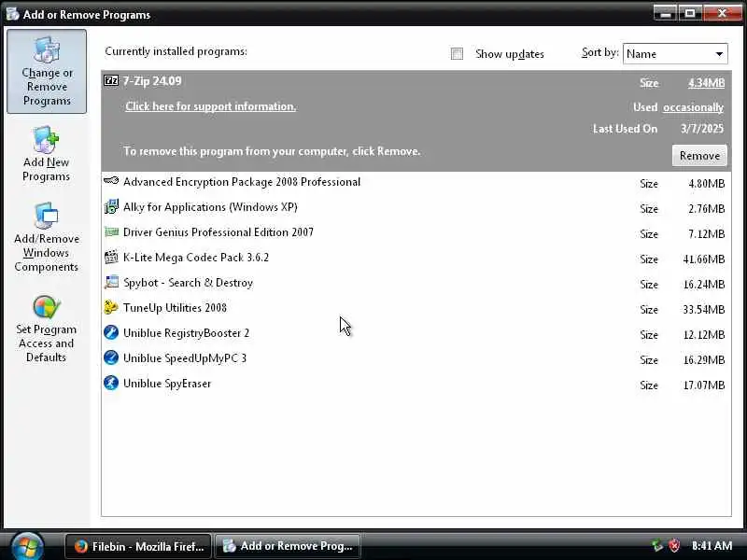Select Advanced Encryption Package 2008 Professional
Viewport: 747px width, 560px height.
[x=416, y=182]
